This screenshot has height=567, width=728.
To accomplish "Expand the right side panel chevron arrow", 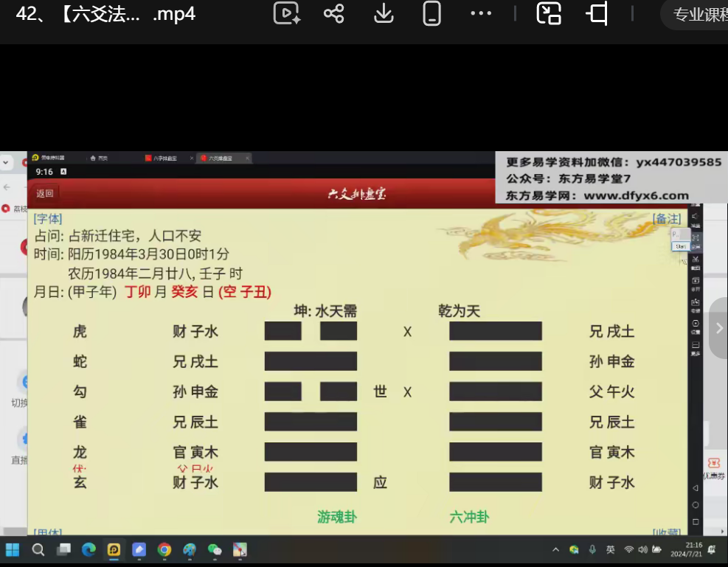I will click(x=719, y=328).
